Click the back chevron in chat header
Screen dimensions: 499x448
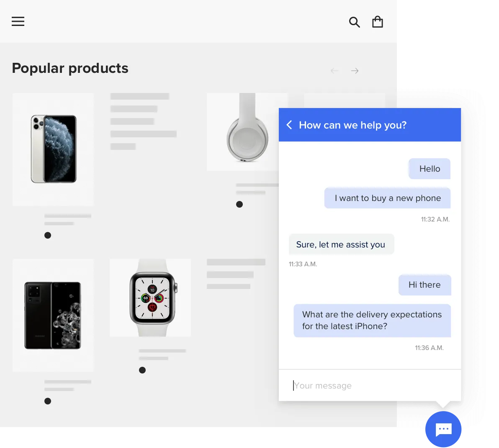click(289, 125)
